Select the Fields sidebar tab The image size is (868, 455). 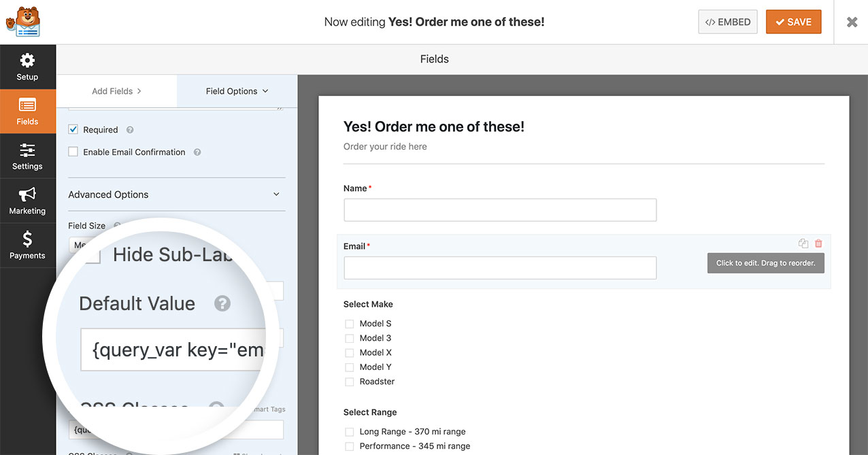pos(27,112)
